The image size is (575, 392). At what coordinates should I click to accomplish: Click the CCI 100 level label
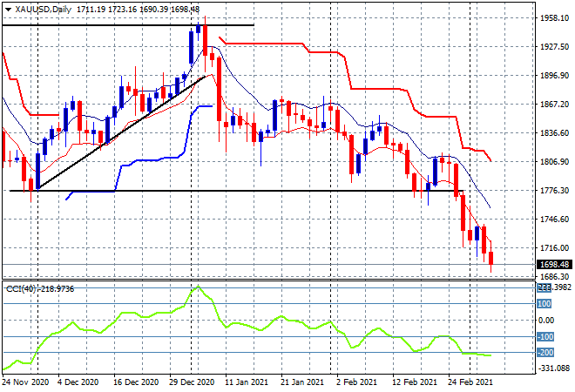[545, 304]
